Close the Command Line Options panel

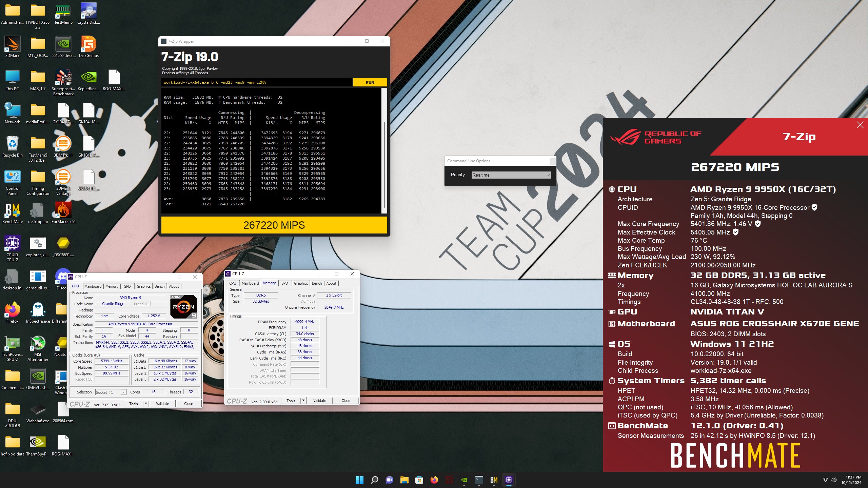552,161
